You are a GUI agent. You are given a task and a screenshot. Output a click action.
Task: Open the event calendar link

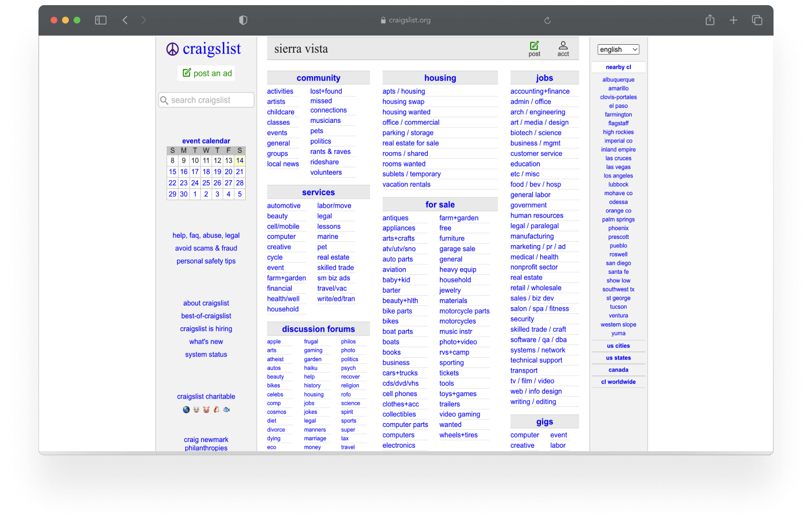pos(206,141)
